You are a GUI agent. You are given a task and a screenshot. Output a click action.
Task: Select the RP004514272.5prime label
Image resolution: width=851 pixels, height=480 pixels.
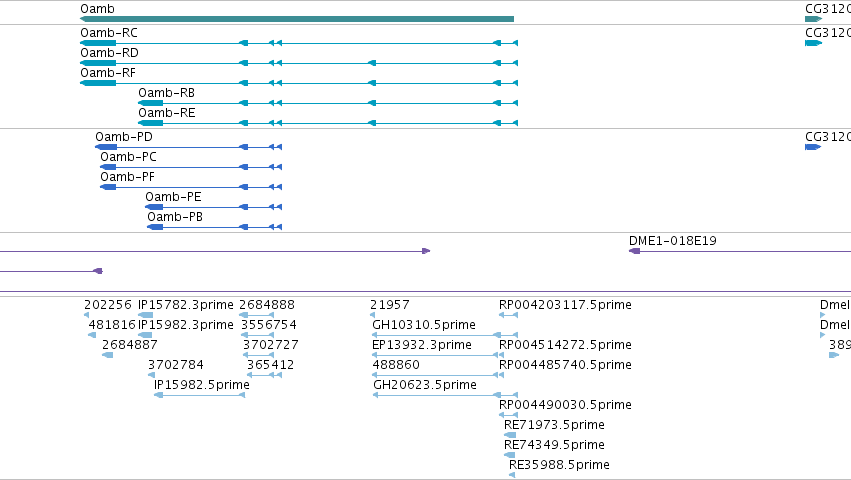pos(565,345)
